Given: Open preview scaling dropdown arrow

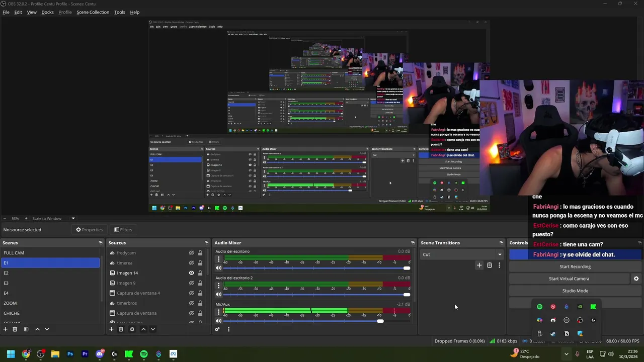Looking at the screenshot, I should (x=73, y=219).
